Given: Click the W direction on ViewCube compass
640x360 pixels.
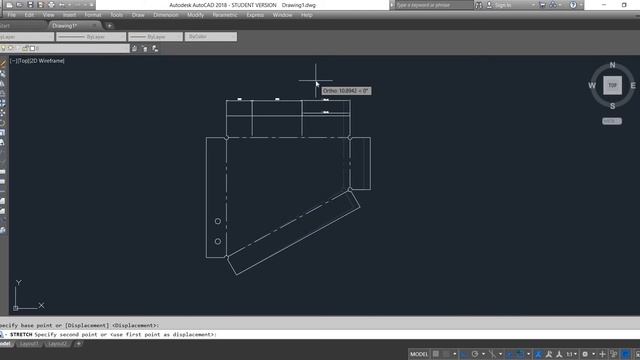Looking at the screenshot, I should point(592,85).
